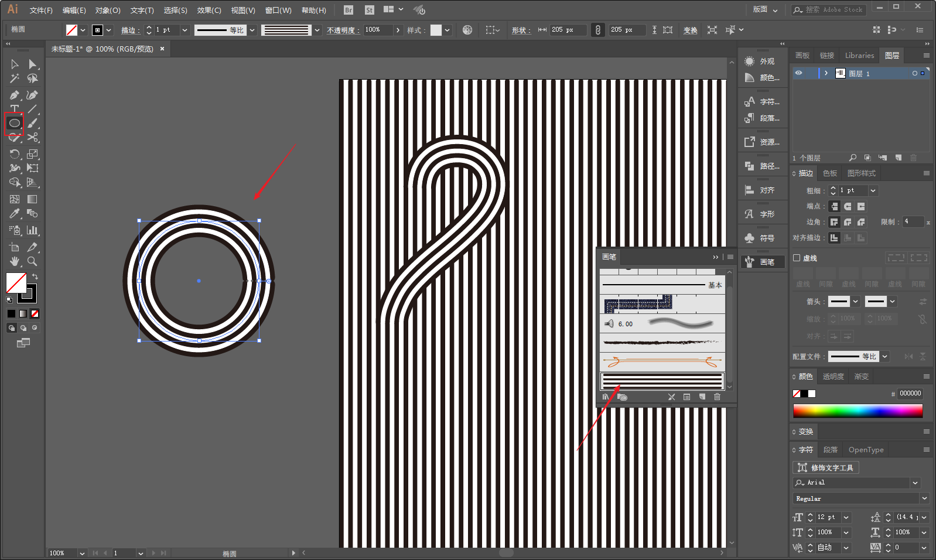Select the Ellipse tool
The image size is (936, 560).
coord(15,123)
